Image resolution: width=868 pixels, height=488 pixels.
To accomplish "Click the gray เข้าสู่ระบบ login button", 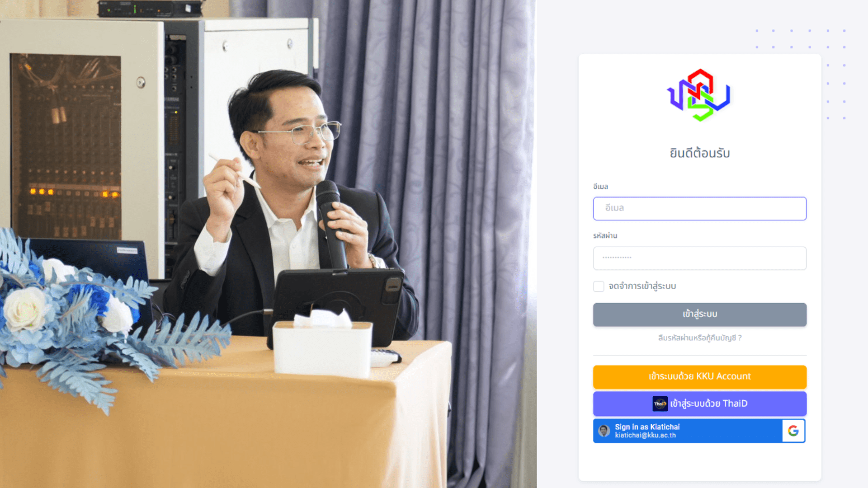I will pyautogui.click(x=700, y=314).
